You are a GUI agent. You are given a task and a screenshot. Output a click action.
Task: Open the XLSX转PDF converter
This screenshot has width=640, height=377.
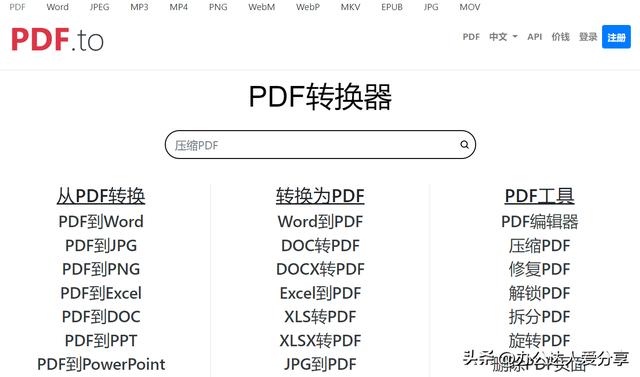(320, 340)
